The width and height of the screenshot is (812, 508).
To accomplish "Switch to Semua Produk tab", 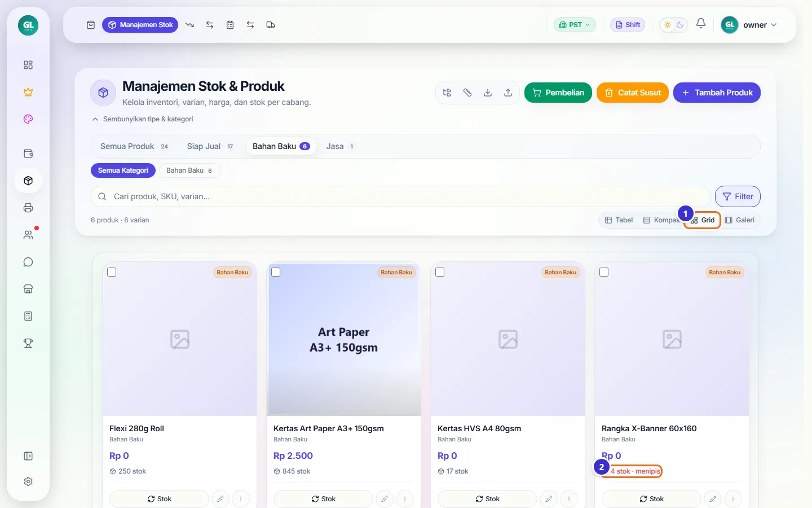I will [134, 146].
